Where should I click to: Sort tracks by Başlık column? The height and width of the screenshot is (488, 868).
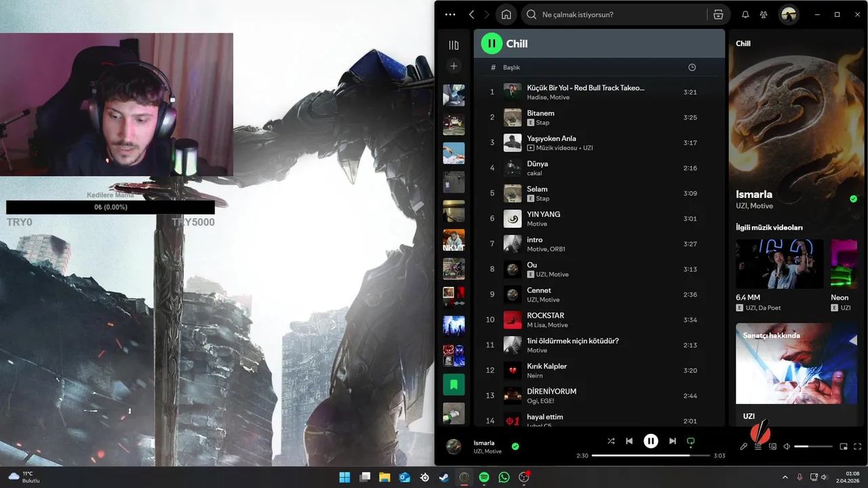point(511,68)
